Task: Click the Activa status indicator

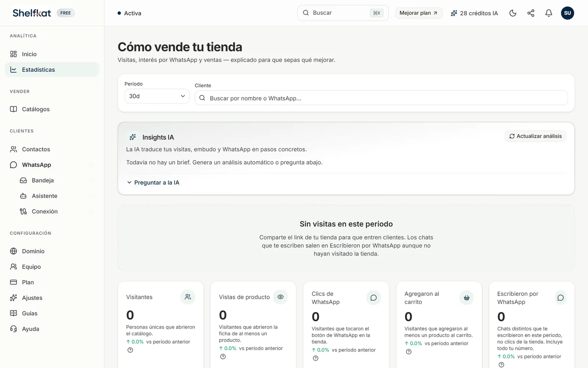Action: (x=129, y=13)
